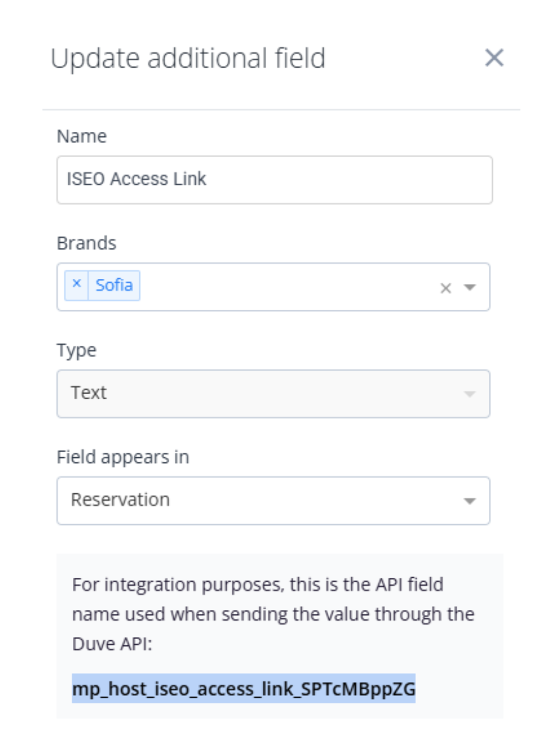Focus empty area inside Brands selector
This screenshot has height=747, width=560.
[x=287, y=287]
